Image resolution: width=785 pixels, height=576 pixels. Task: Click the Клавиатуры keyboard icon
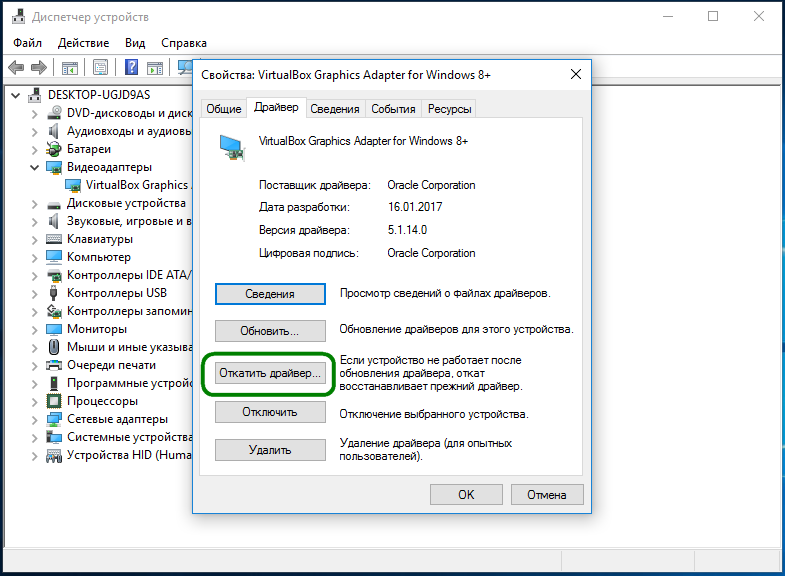[x=54, y=239]
